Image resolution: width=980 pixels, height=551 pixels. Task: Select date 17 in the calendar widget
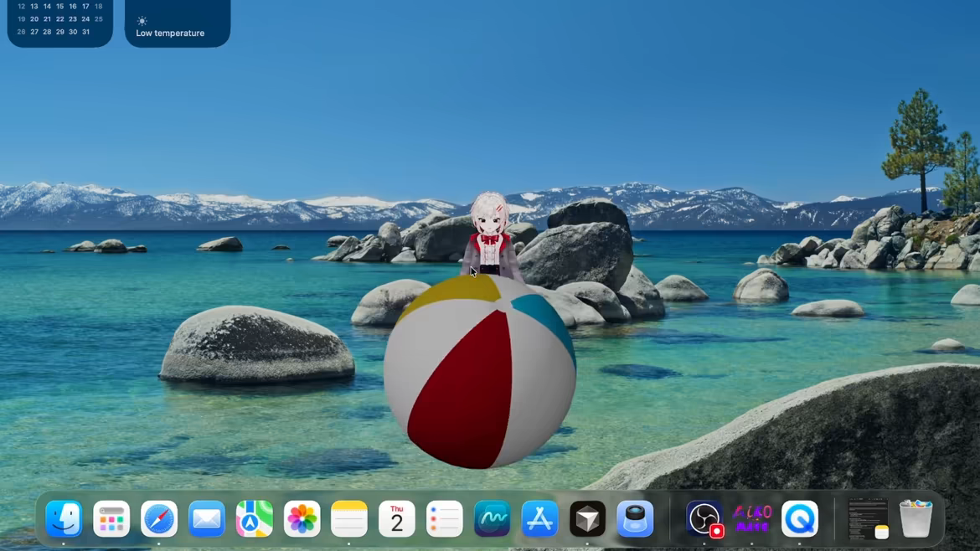tap(85, 6)
